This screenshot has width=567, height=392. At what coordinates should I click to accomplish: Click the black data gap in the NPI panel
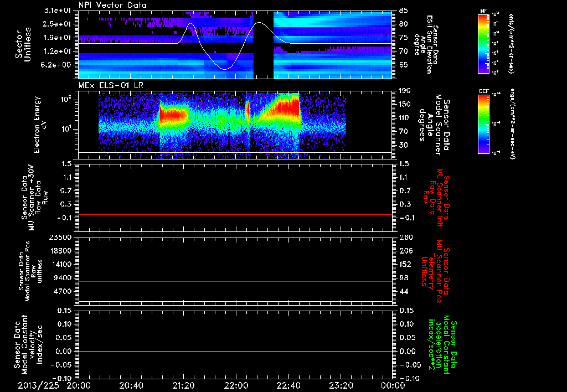pyautogui.click(x=263, y=44)
